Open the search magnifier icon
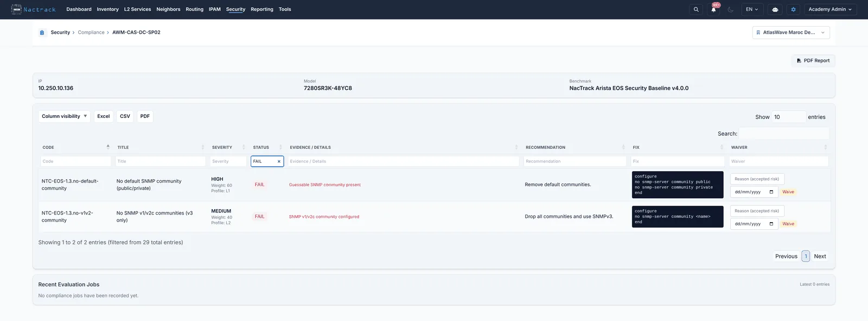Viewport: 868px width, 321px height. pyautogui.click(x=696, y=9)
